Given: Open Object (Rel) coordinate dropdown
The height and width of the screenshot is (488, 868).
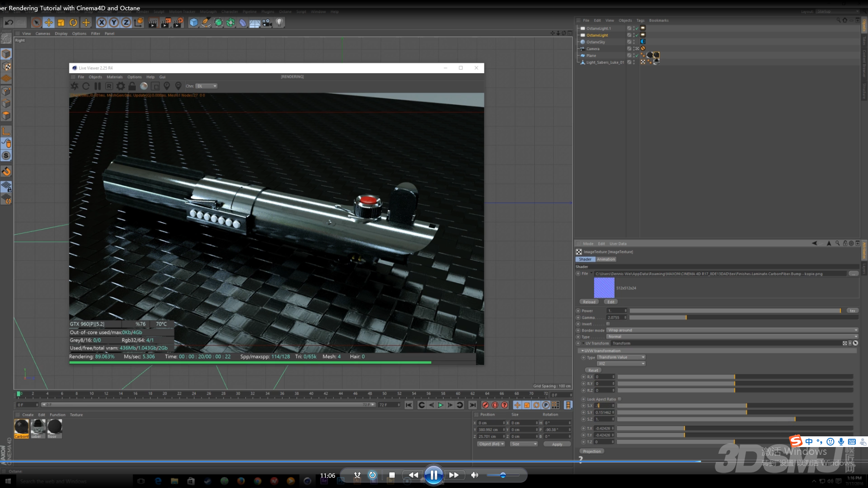Looking at the screenshot, I should [491, 444].
